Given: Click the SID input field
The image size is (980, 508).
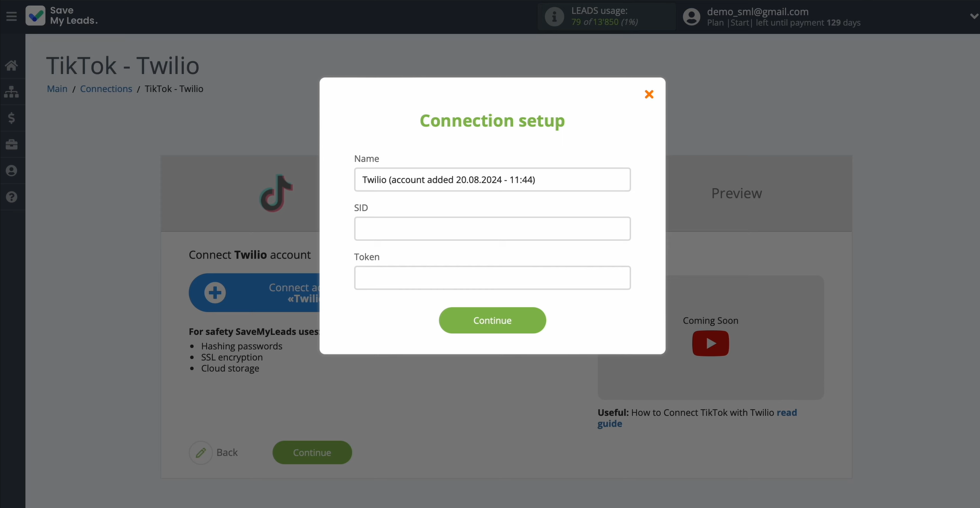Looking at the screenshot, I should 492,228.
